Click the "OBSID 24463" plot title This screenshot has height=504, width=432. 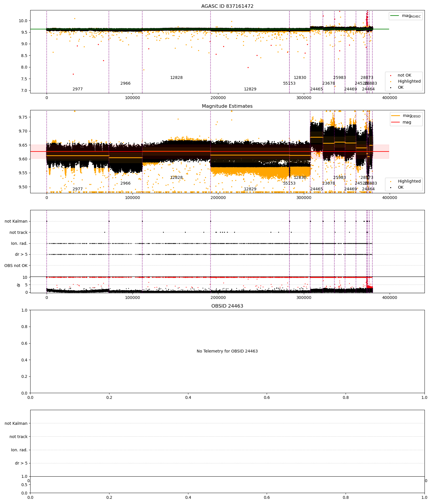[227, 306]
